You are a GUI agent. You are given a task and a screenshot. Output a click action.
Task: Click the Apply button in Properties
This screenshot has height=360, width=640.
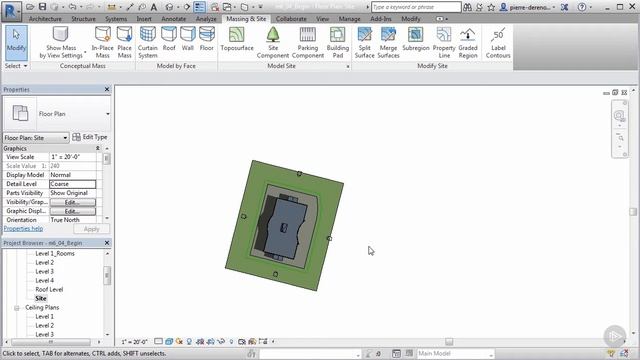tap(91, 229)
